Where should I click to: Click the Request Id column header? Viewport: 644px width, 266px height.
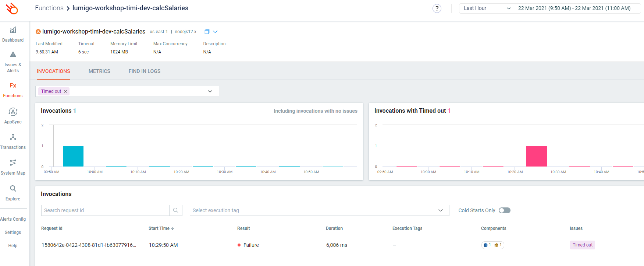pyautogui.click(x=52, y=228)
